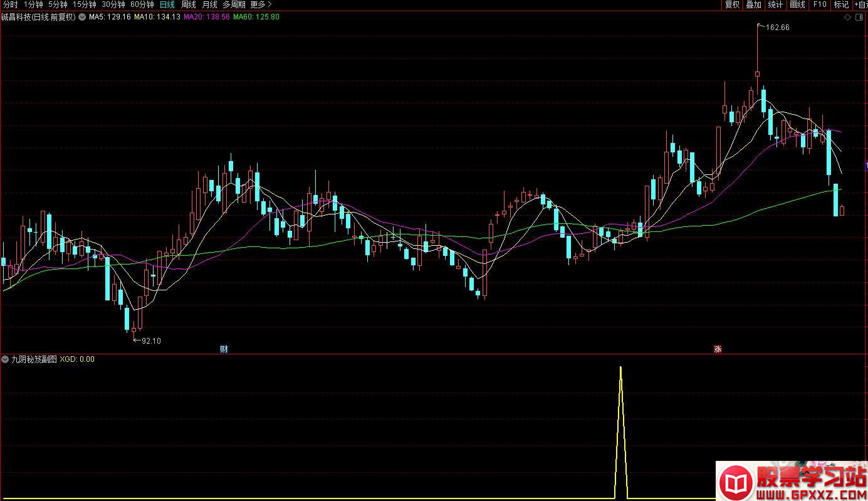Click the 162.66 high price label
Screen dimensions: 868x501
[777, 28]
